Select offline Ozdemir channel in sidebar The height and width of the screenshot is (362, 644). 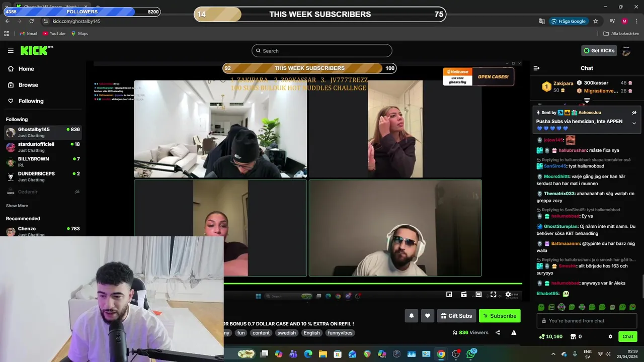(43, 192)
